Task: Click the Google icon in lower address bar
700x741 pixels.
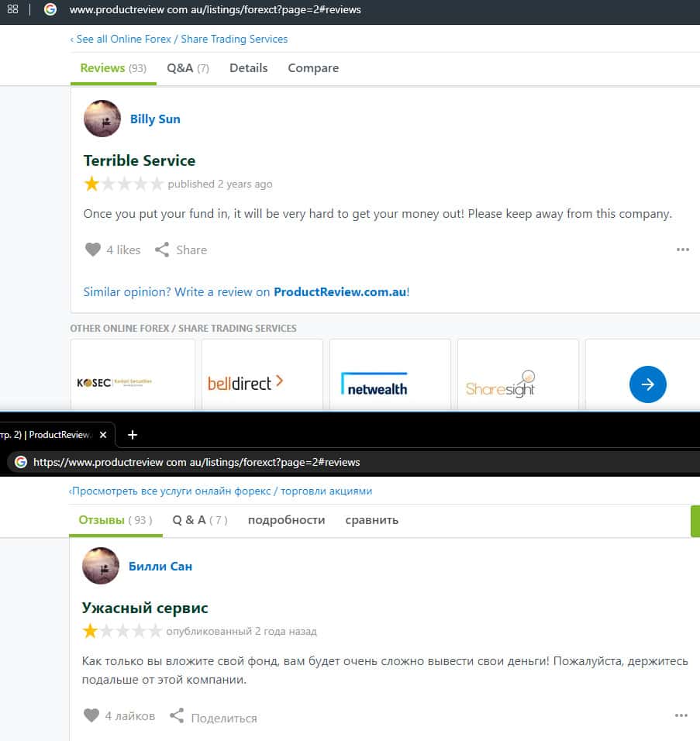Action: point(21,462)
